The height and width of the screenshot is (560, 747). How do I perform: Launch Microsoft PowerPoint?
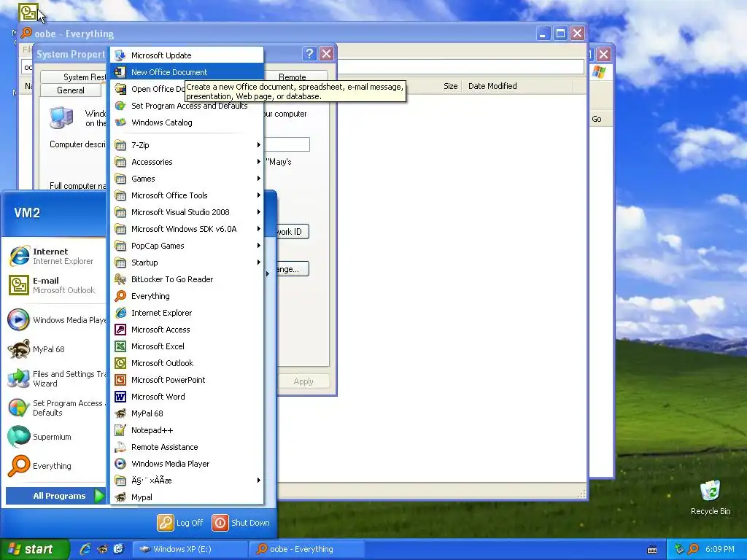pyautogui.click(x=187, y=380)
